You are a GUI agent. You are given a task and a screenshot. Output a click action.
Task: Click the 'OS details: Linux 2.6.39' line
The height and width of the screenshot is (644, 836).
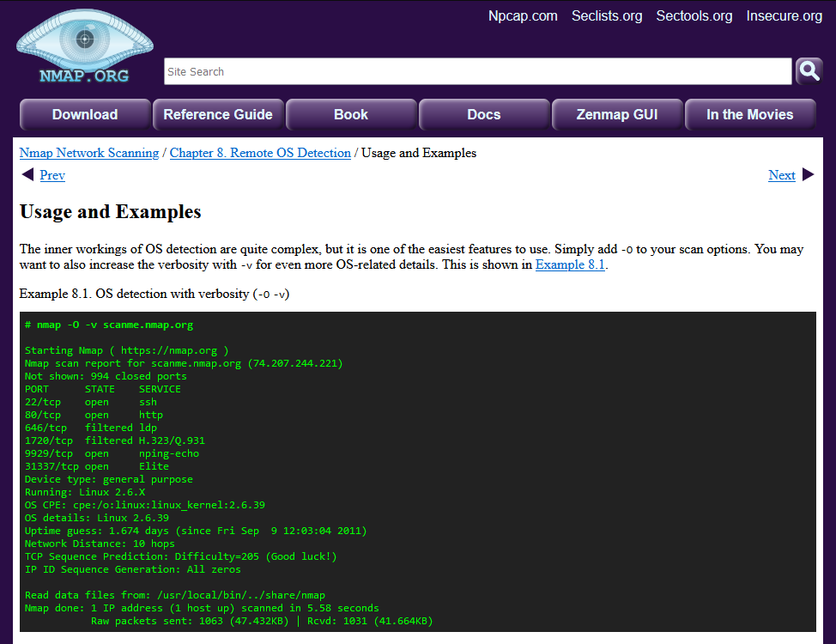pos(96,518)
